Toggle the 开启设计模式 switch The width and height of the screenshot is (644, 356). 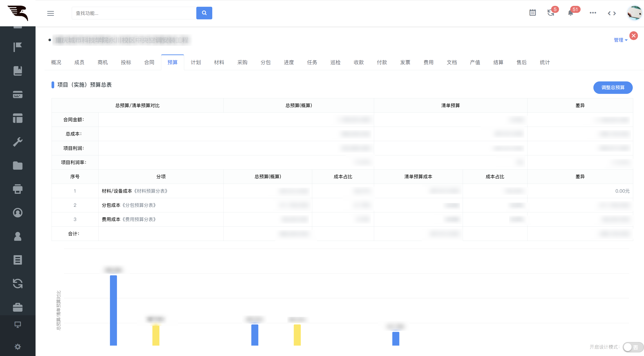pos(633,347)
